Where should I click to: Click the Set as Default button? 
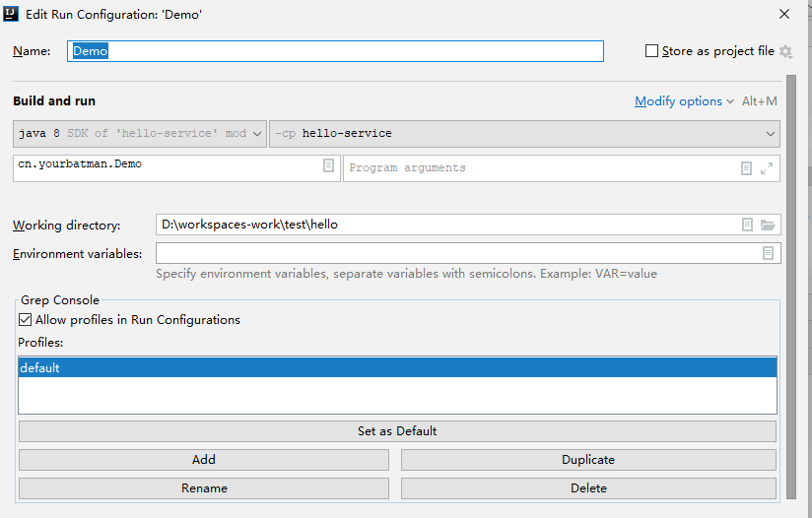397,431
